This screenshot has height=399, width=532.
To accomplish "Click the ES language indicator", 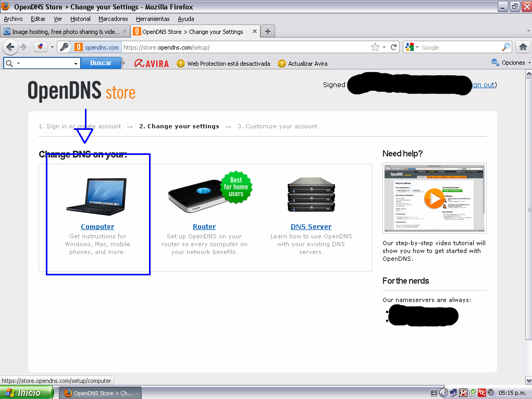I will 434,393.
